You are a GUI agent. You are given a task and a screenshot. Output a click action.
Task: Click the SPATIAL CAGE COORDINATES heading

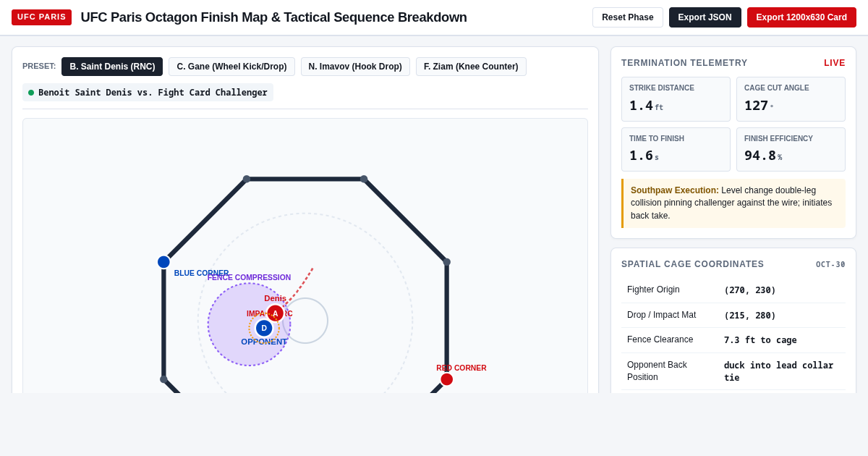click(x=692, y=264)
